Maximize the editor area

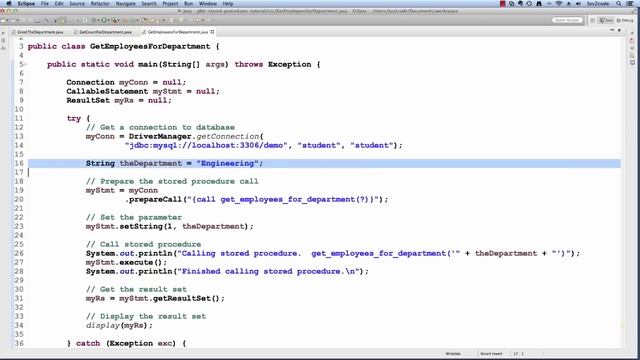[619, 30]
